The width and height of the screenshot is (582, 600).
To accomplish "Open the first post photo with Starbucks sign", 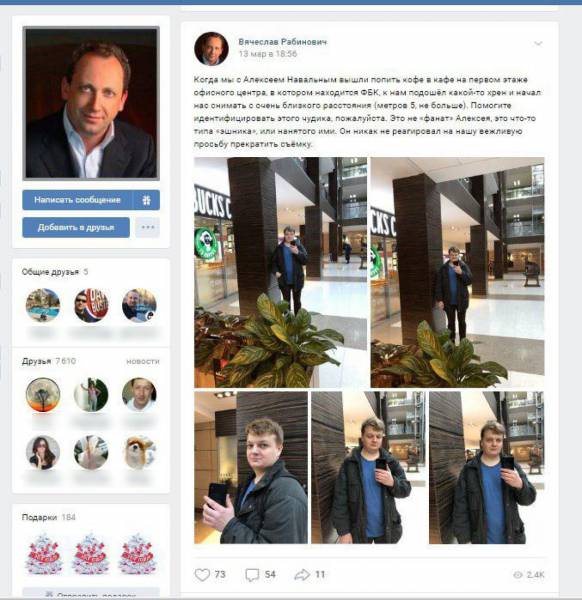I will 280,272.
